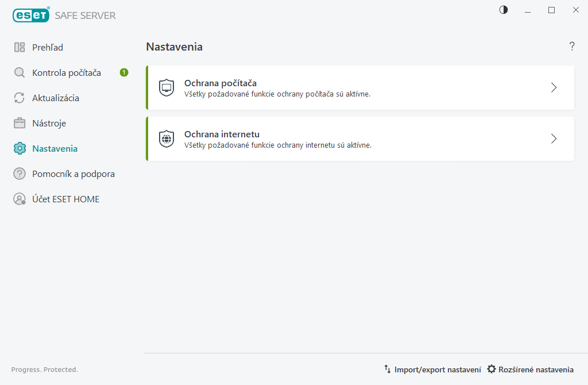588x385 pixels.
Task: Click the Kontrola počítača magnifier icon
Action: [x=20, y=73]
